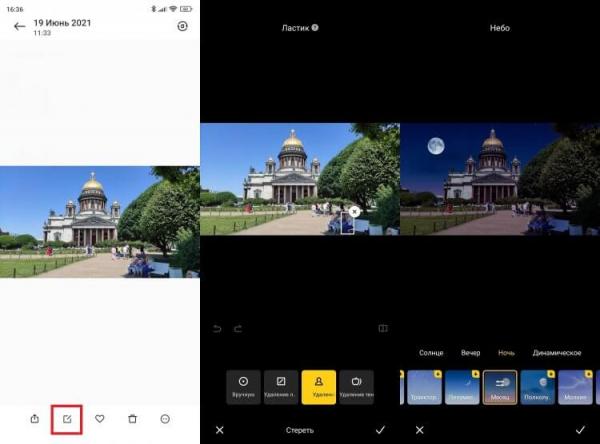This screenshot has height=444, width=600.
Task: Mark the photo as favorite with the heart
Action: click(x=100, y=419)
